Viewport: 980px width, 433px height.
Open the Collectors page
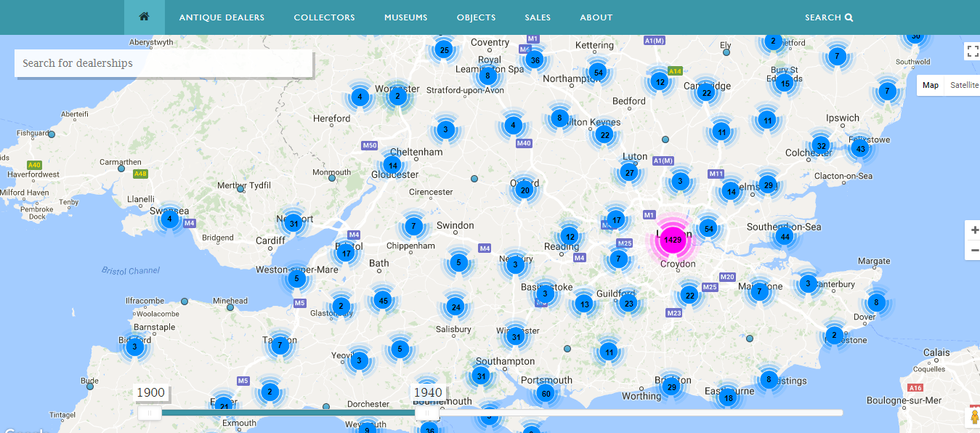(324, 17)
